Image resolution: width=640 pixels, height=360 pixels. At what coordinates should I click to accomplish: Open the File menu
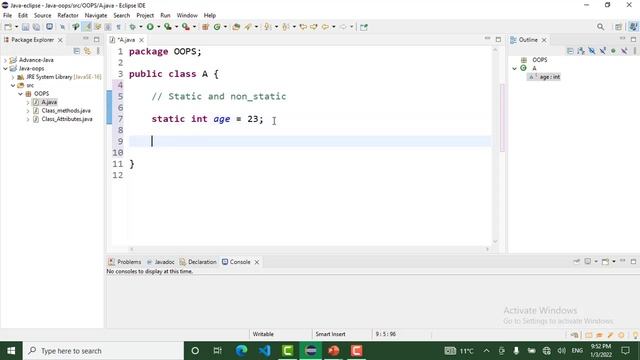coord(7,15)
